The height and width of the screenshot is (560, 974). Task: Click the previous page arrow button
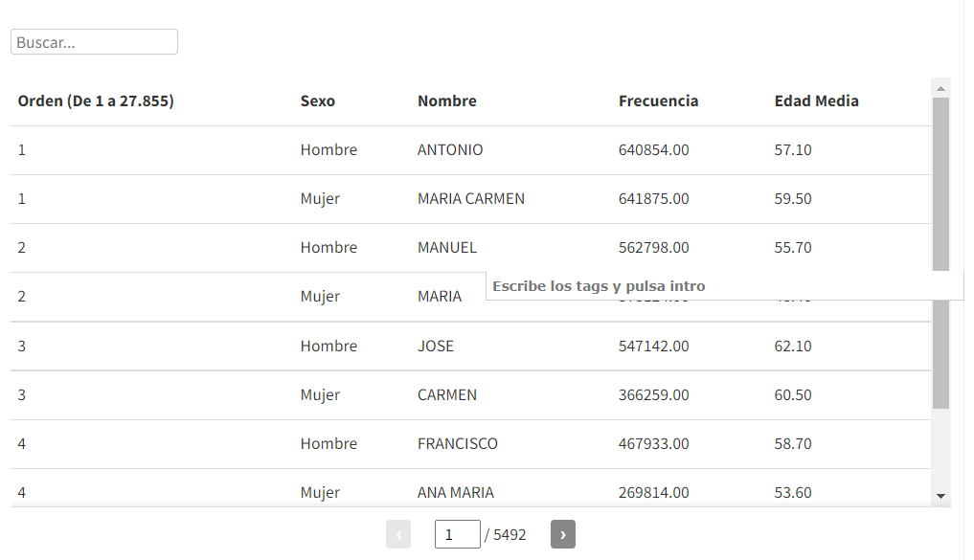coord(398,534)
